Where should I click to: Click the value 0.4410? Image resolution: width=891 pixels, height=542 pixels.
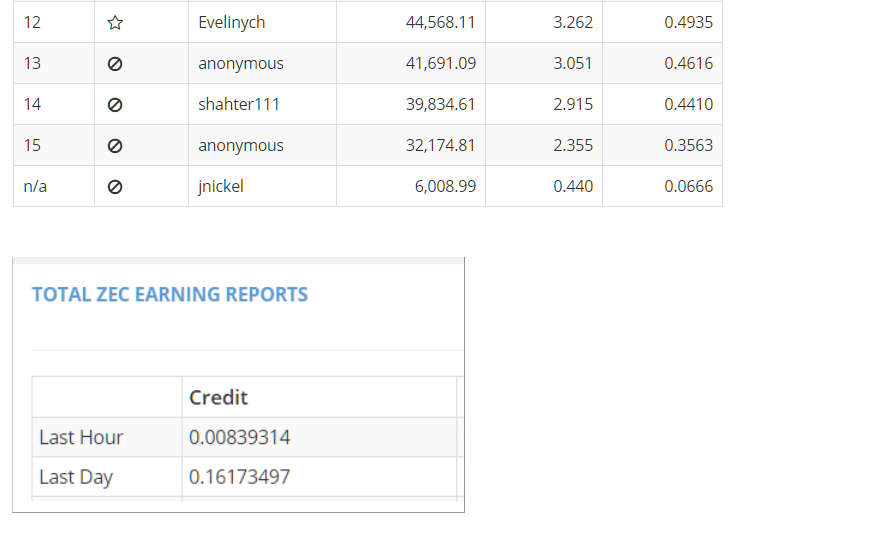click(x=688, y=104)
